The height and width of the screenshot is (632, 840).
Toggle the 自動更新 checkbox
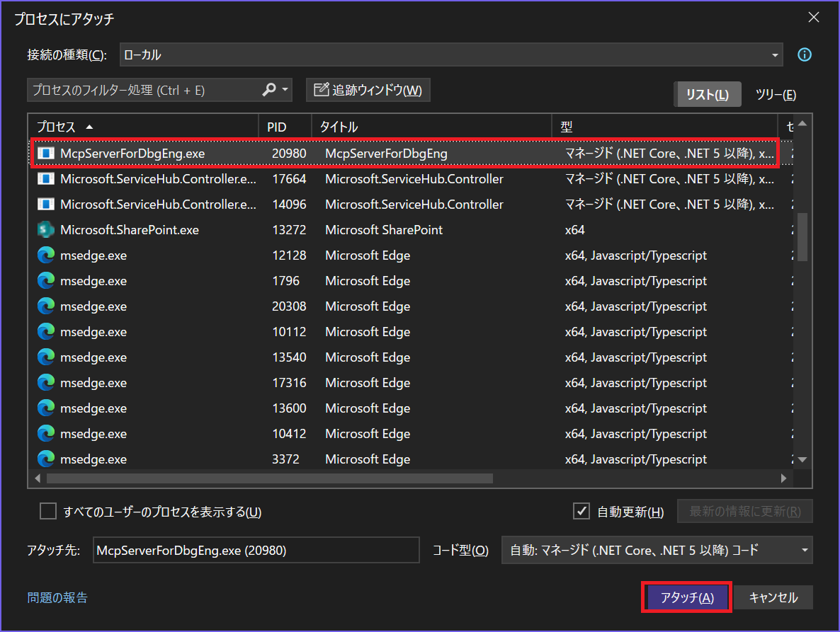[581, 511]
